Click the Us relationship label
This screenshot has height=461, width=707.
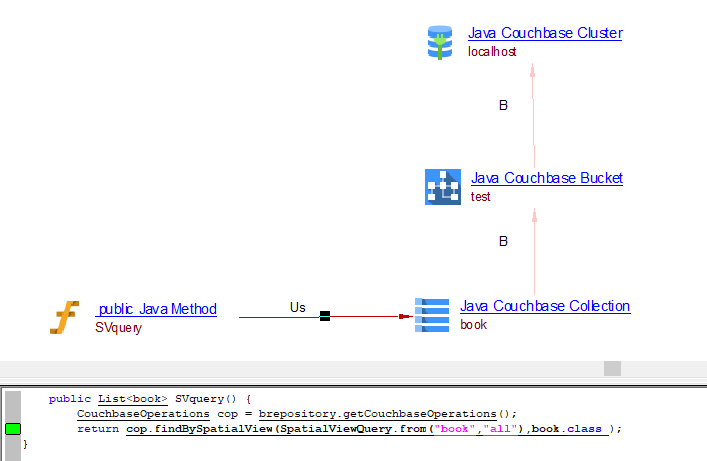tap(297, 307)
